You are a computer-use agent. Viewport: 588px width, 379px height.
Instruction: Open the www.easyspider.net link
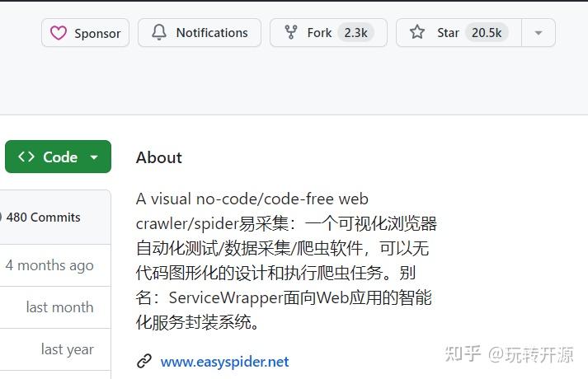point(224,362)
